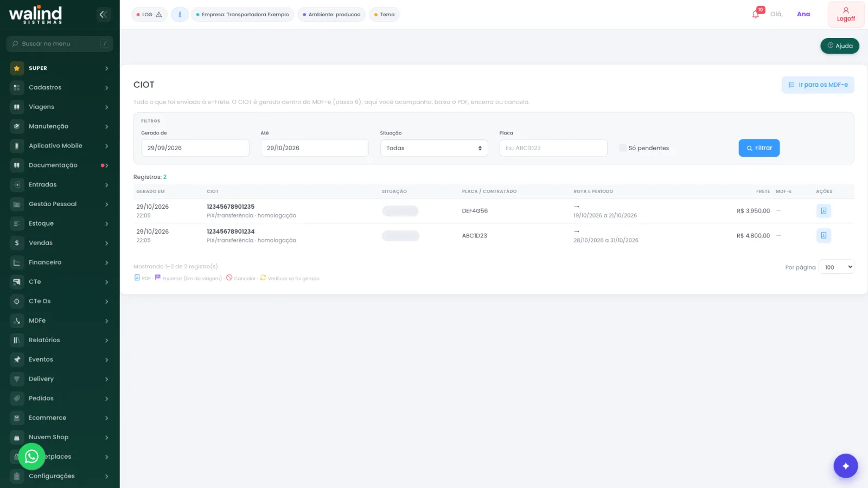The image size is (868, 488).
Task: Open the floating sparkle assistant button
Action: [x=845, y=466]
